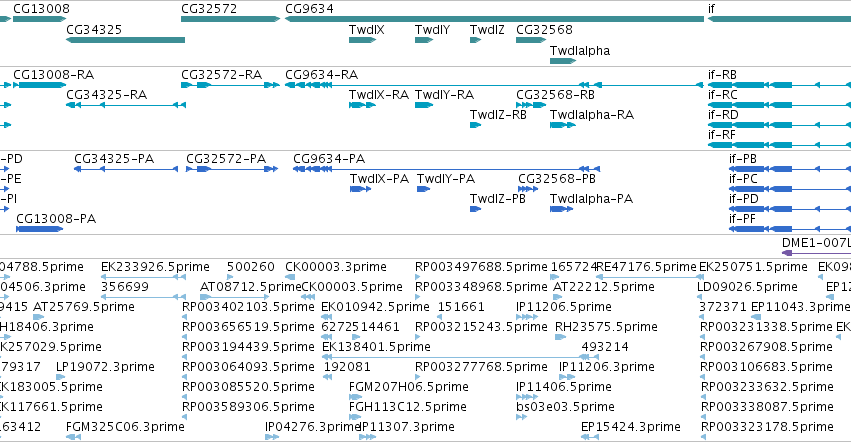
Task: Select EST 500260
Action: click(x=251, y=267)
